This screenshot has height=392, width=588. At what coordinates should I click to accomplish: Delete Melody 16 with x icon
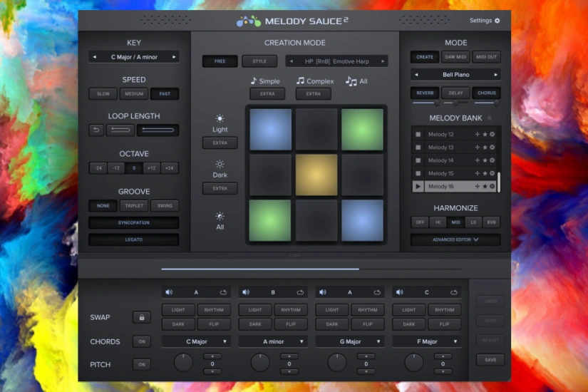pyautogui.click(x=492, y=187)
